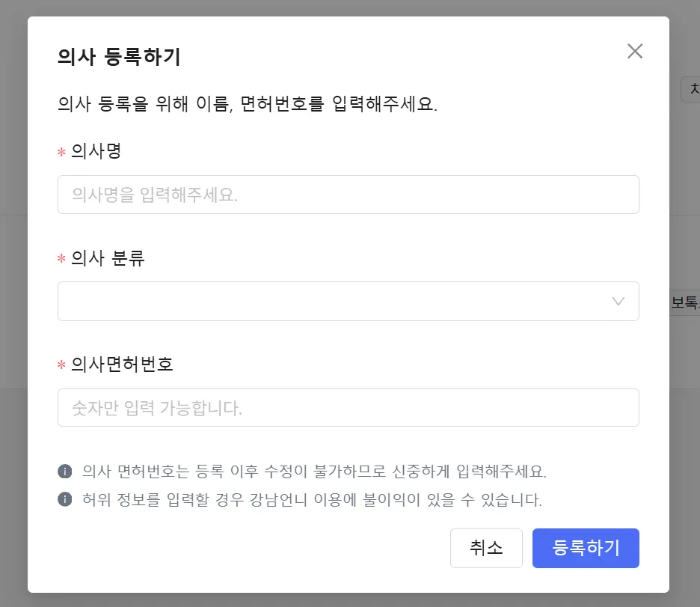Viewport: 700px width, 607px height.
Task: Click the 강남언니 이용에 불이익 warning text
Action: coord(312,499)
